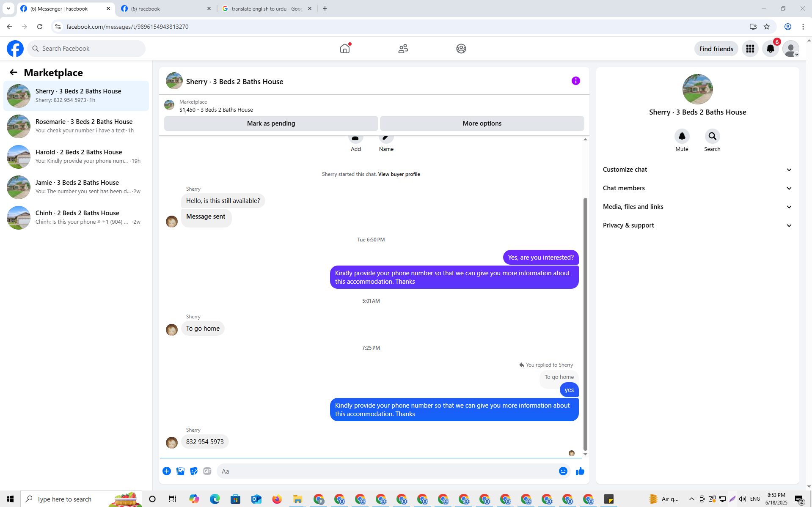Click the browser address bar URL
The image size is (812, 507).
(127, 27)
